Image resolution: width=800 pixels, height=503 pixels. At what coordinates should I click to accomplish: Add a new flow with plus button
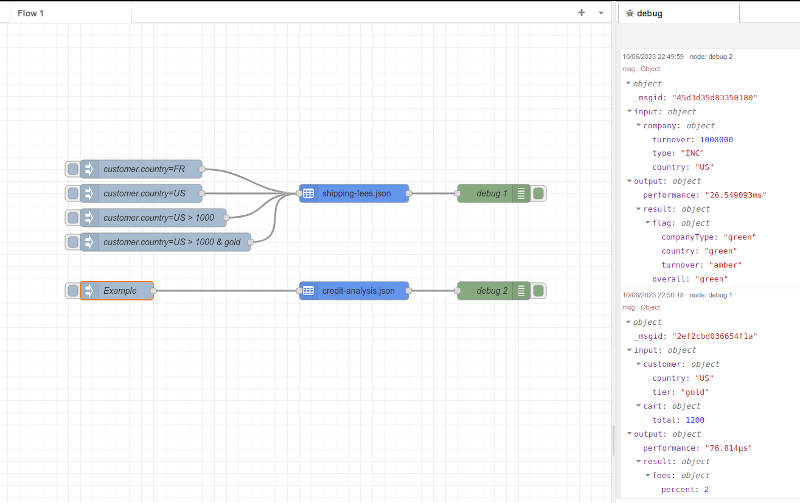coord(582,13)
